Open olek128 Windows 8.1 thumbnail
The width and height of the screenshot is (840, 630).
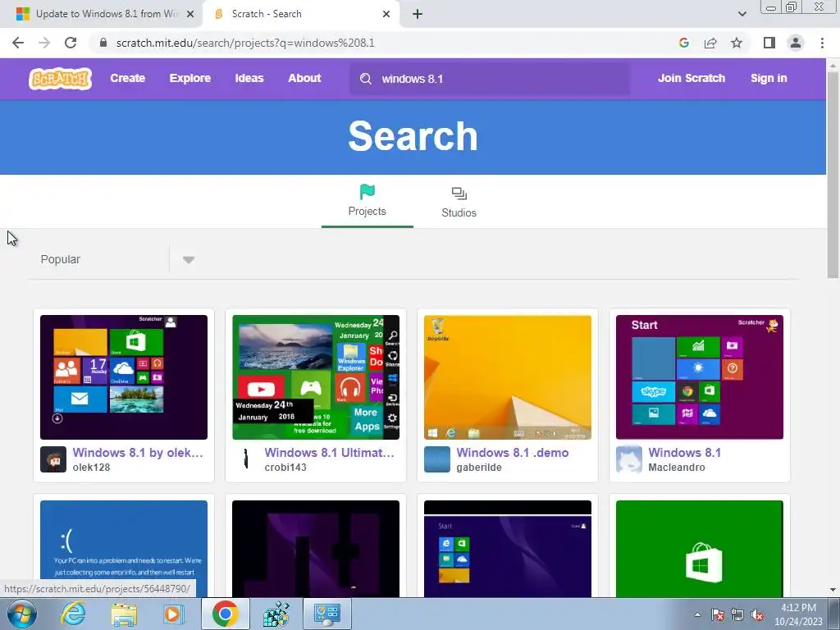[x=124, y=377]
